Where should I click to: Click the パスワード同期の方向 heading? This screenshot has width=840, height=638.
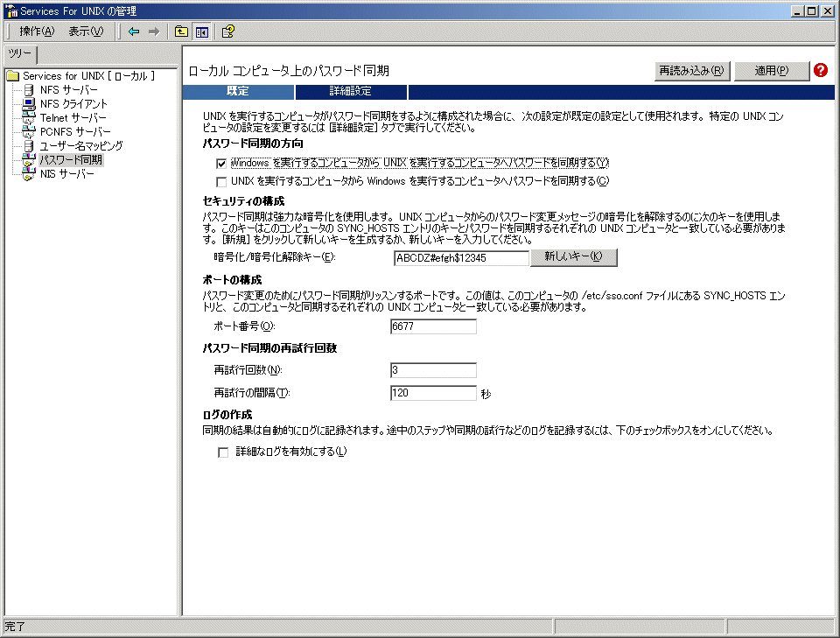pyautogui.click(x=253, y=144)
